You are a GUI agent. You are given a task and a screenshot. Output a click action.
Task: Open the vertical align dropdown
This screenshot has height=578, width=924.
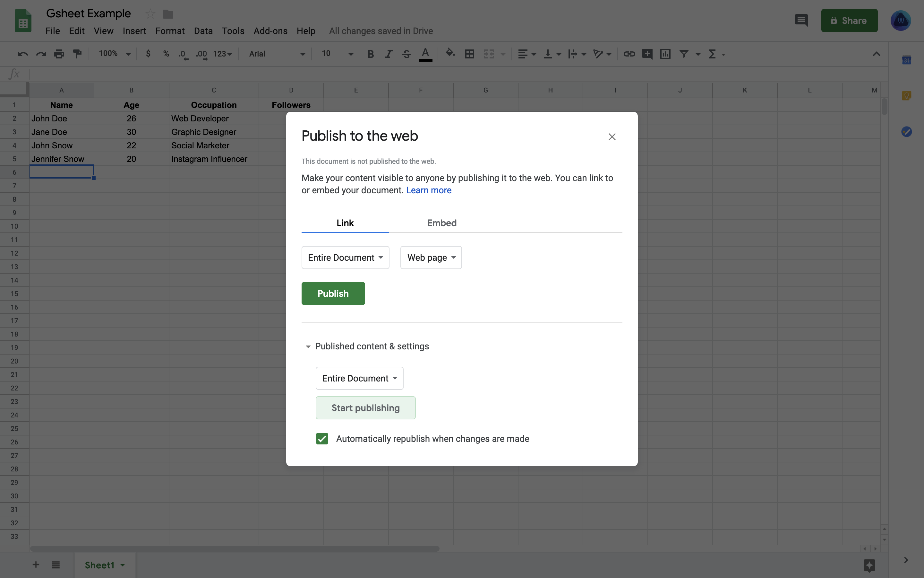pyautogui.click(x=552, y=54)
